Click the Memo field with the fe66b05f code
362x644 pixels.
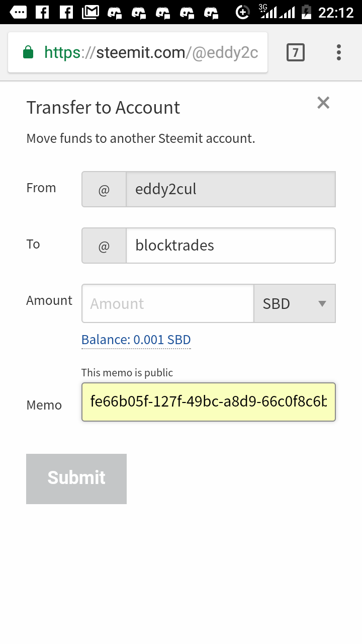pyautogui.click(x=209, y=401)
